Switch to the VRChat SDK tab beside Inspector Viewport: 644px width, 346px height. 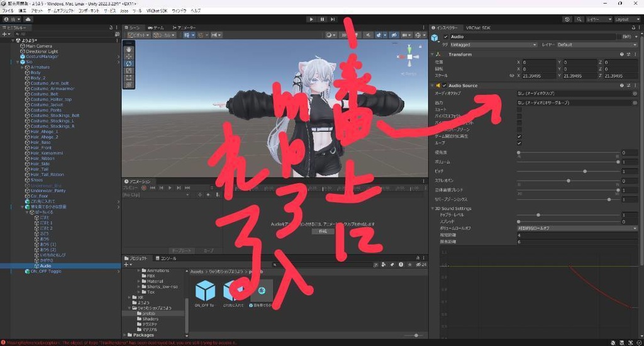point(478,28)
